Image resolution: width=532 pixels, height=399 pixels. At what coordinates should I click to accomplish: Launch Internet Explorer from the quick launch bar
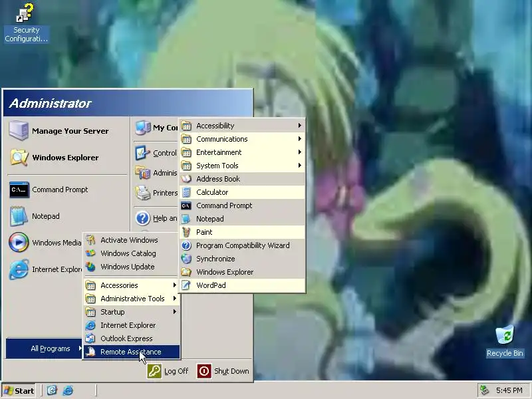coord(68,390)
